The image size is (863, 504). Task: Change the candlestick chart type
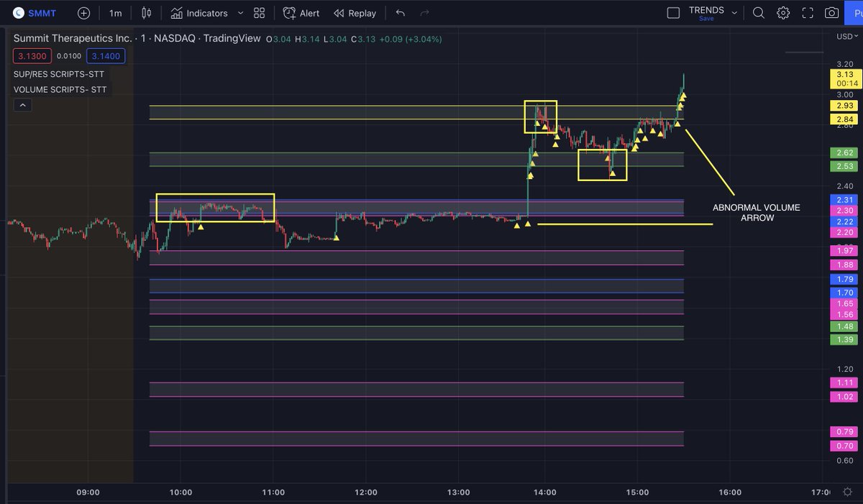click(147, 13)
